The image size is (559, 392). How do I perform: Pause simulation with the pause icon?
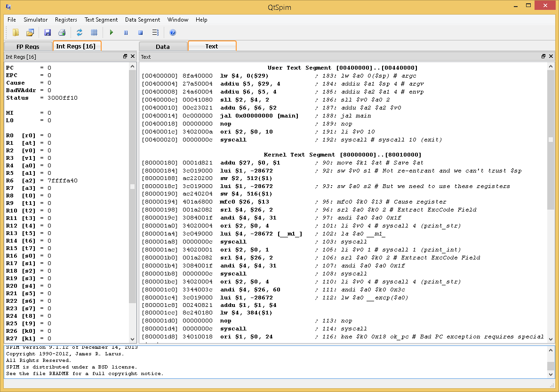coord(126,32)
